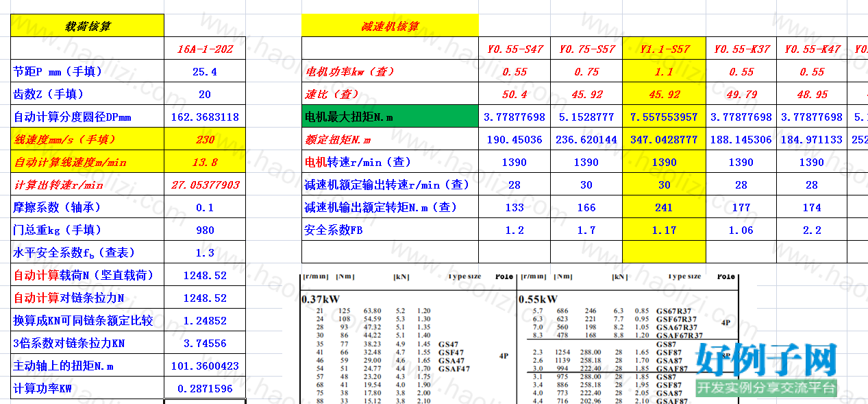Select the 摩擦系数（轴承）label cell
868x404 pixels.
point(87,207)
